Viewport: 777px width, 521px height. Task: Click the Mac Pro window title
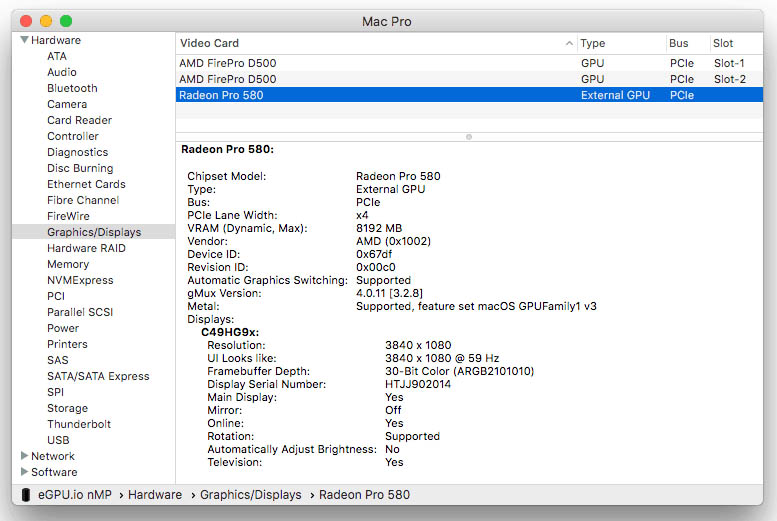click(387, 21)
